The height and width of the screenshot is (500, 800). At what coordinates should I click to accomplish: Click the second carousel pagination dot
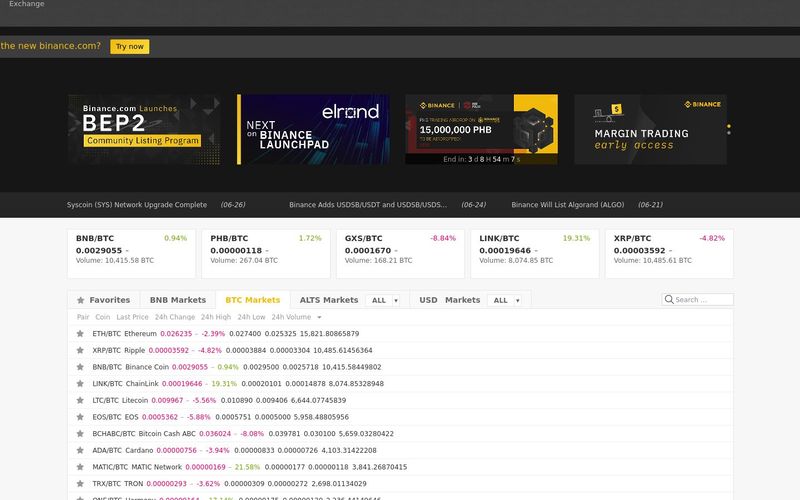tap(729, 133)
